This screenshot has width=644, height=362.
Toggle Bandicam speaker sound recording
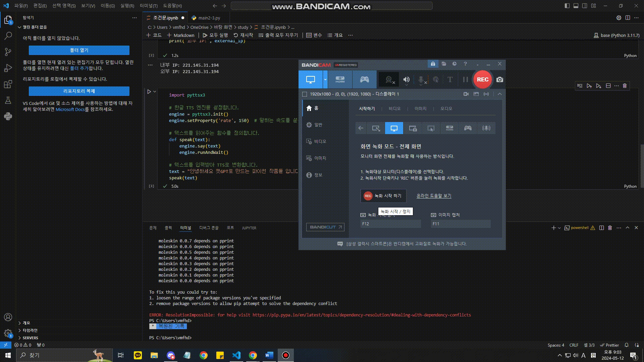(x=406, y=79)
